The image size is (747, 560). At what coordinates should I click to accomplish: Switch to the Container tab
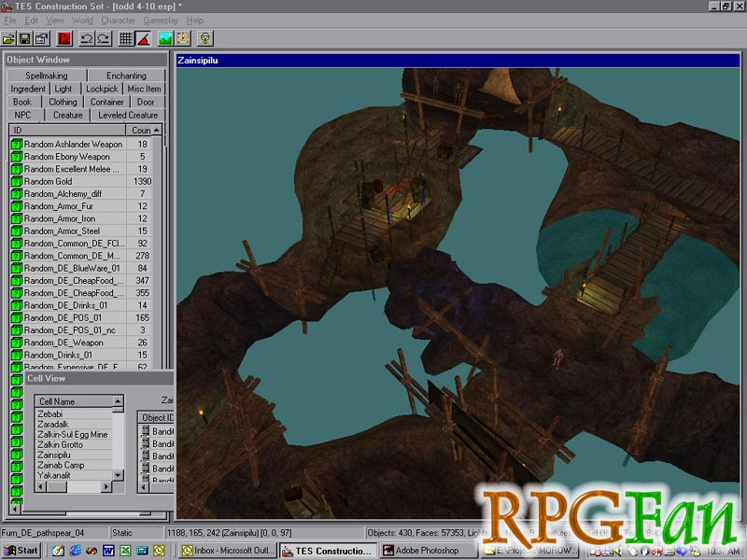(106, 102)
